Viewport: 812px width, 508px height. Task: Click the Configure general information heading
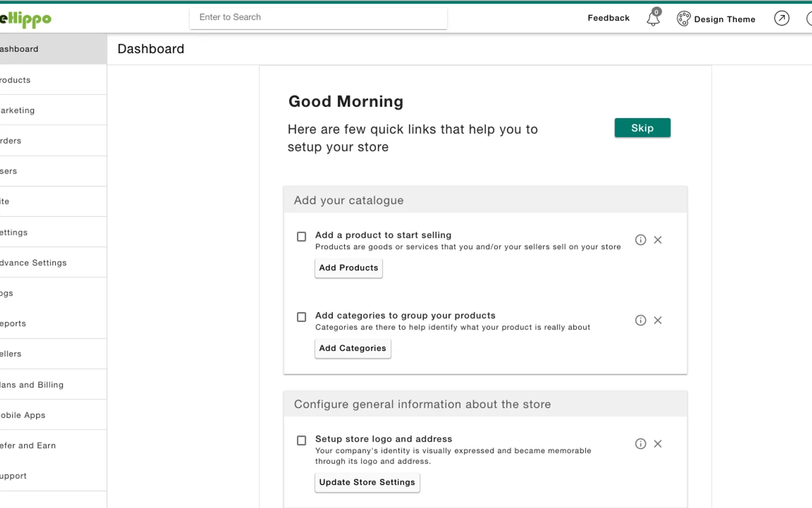422,404
